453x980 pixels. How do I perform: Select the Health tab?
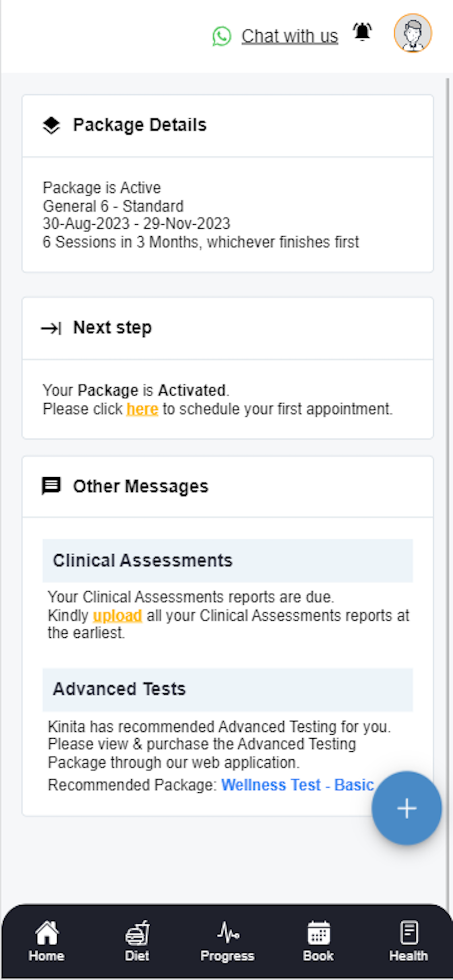[409, 940]
